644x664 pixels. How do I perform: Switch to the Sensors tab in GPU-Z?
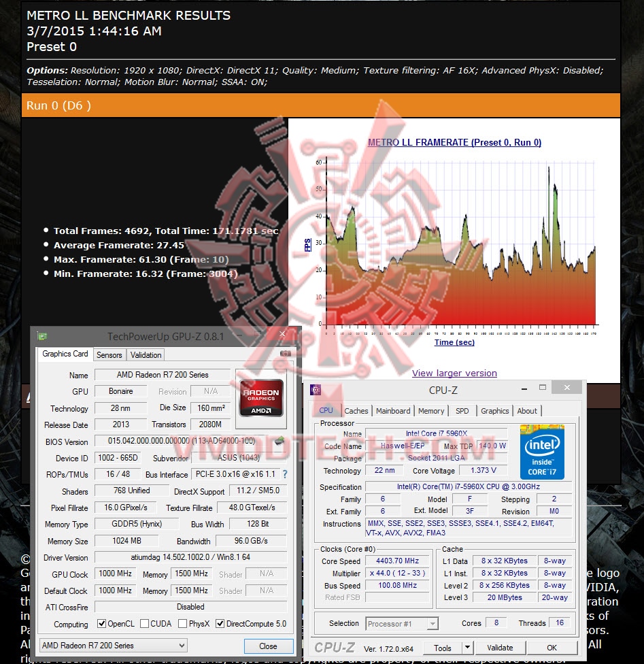109,354
